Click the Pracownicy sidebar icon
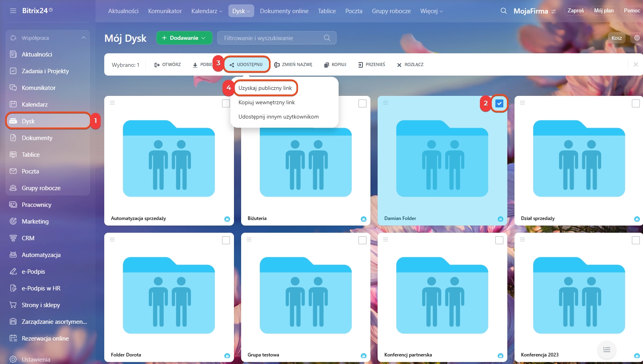643x364 pixels. 13,204
